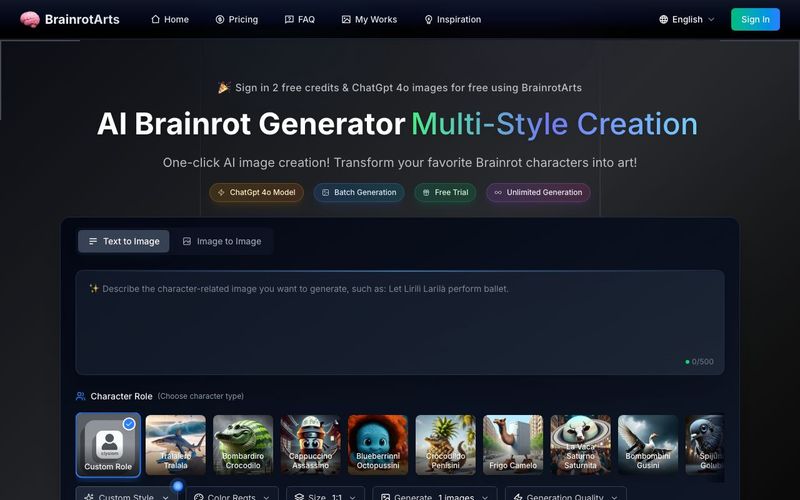This screenshot has height=500, width=800.
Task: Choose the Bombardiro Crocodilo character
Action: (243, 445)
